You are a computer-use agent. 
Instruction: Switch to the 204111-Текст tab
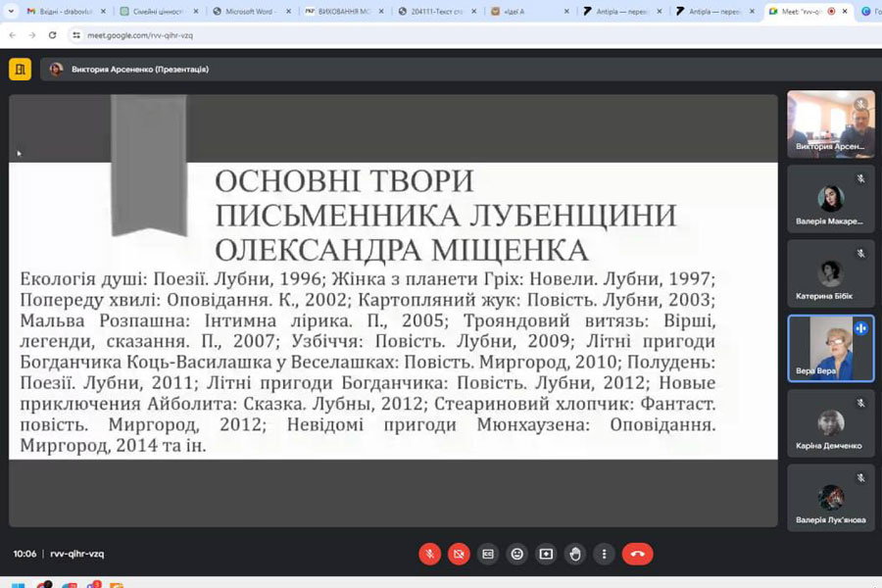click(x=437, y=11)
